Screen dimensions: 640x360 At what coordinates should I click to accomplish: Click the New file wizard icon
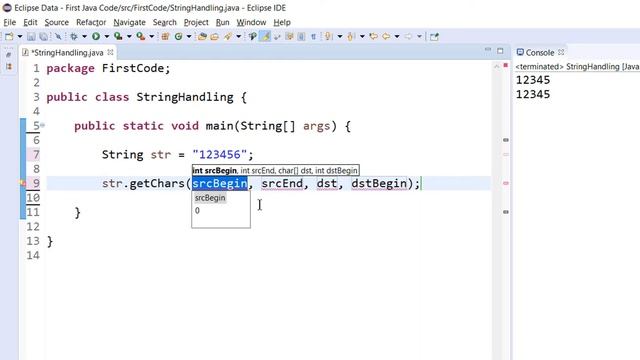[9, 37]
